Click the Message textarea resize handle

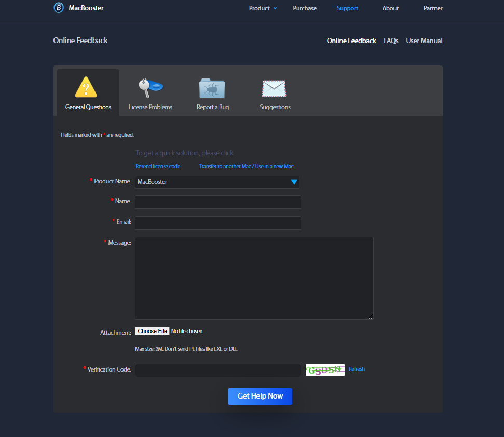371,317
